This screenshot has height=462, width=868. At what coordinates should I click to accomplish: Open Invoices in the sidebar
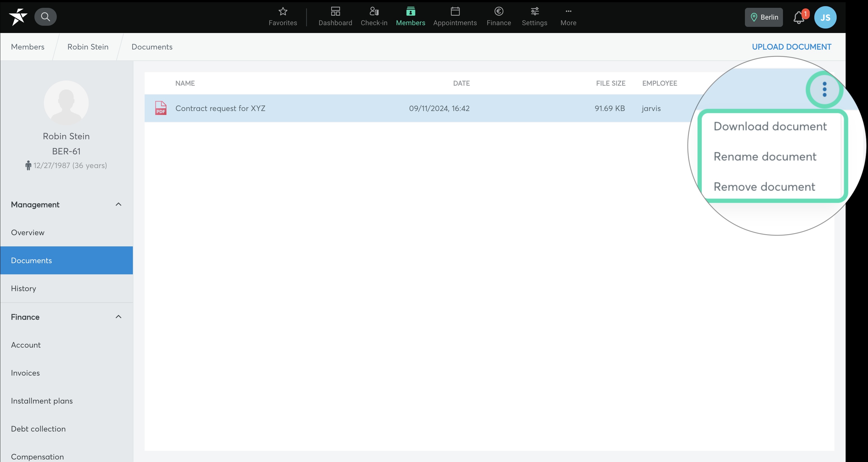point(66,373)
